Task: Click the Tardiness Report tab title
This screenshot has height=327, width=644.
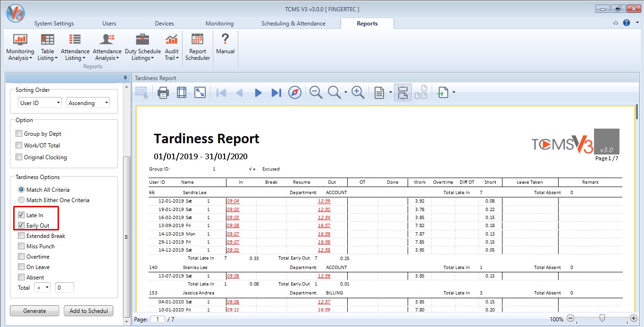Action: [156, 78]
